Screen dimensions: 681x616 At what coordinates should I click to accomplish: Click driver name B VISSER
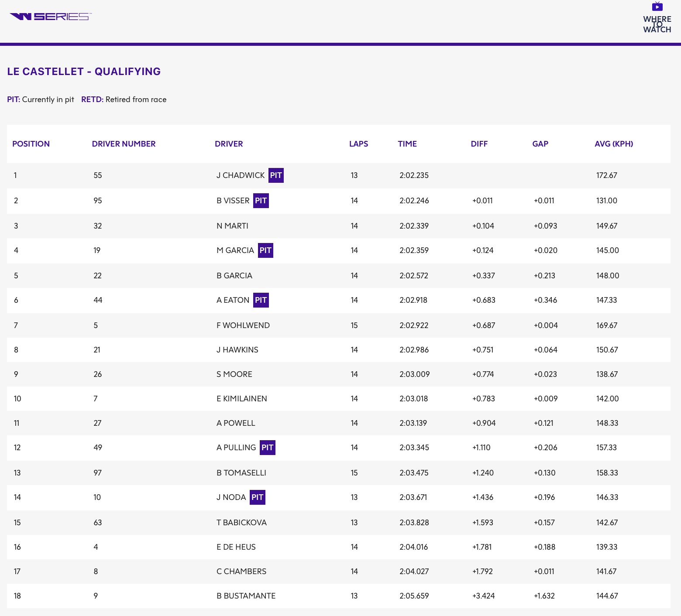tap(233, 201)
